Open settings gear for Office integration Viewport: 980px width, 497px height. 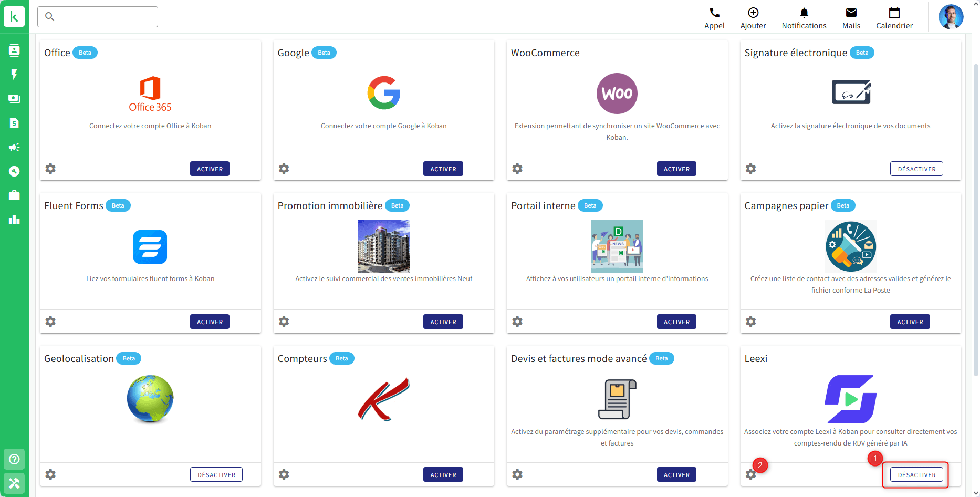coord(50,169)
